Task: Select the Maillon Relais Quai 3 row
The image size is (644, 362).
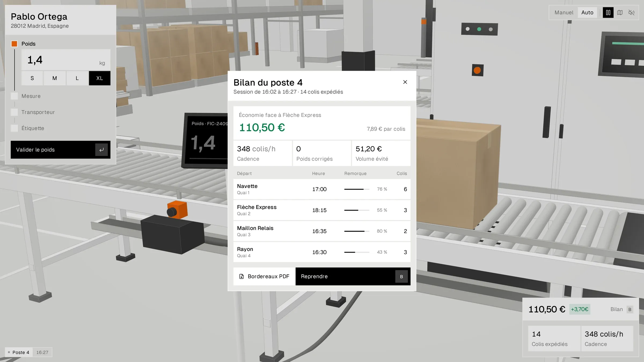Action: point(322,231)
